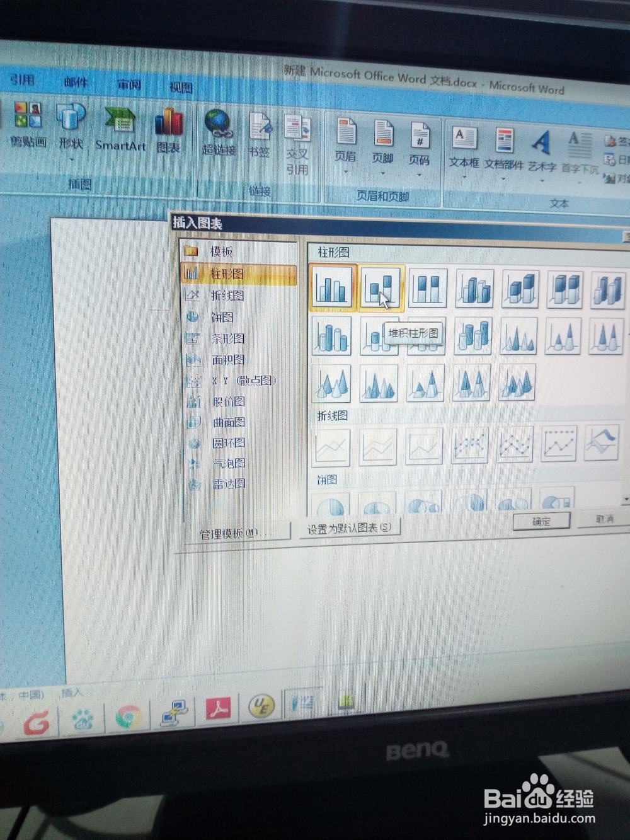This screenshot has width=630, height=840.
Task: Choose the stacked line chart thumbnail
Action: pos(379,446)
